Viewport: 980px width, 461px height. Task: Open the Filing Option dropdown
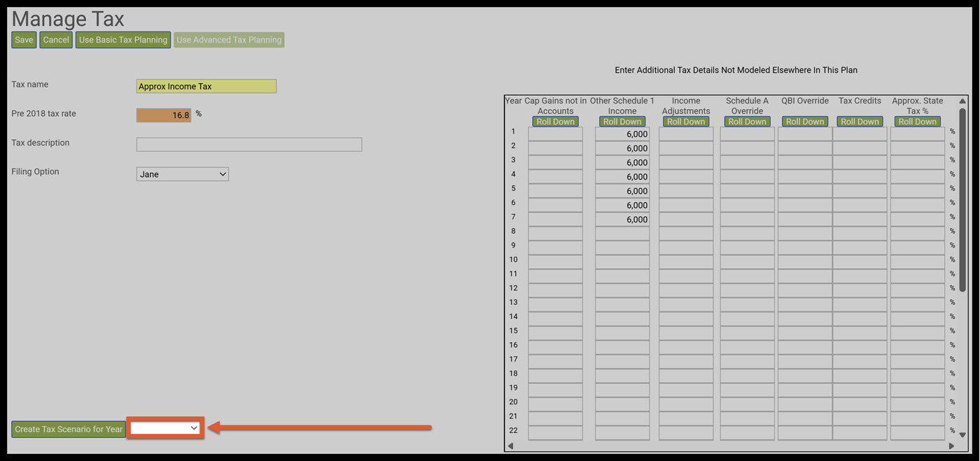tap(183, 173)
